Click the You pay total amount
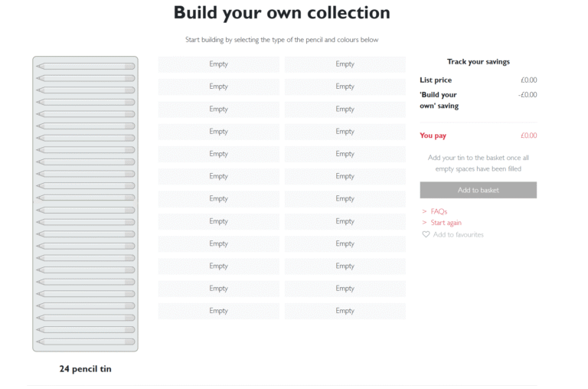 (528, 136)
